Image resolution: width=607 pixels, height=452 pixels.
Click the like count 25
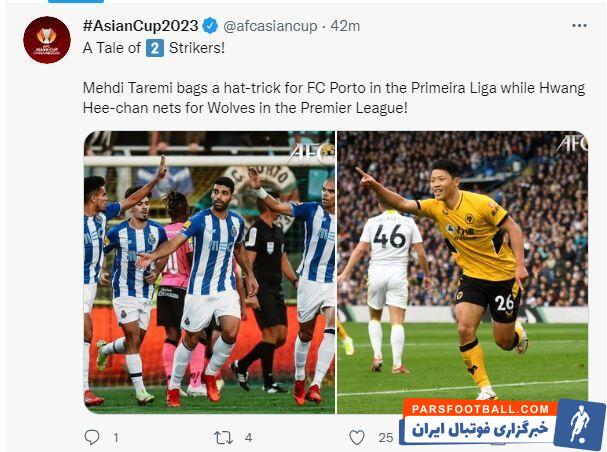coord(386,438)
